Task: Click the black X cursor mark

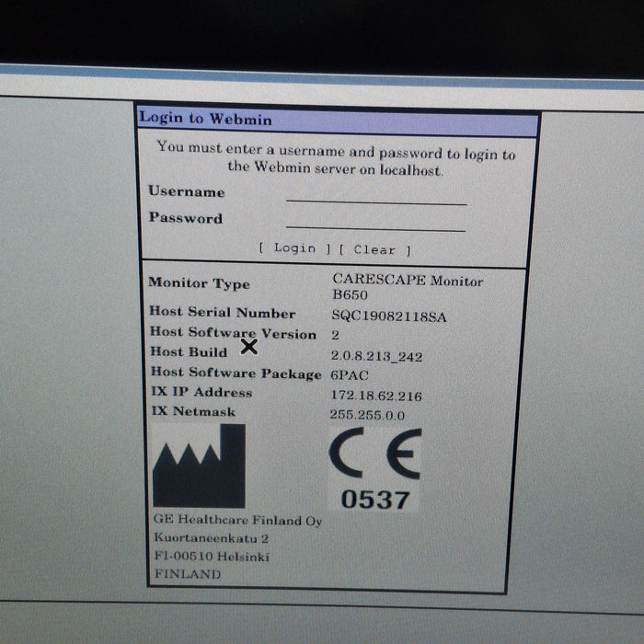Action: click(248, 347)
